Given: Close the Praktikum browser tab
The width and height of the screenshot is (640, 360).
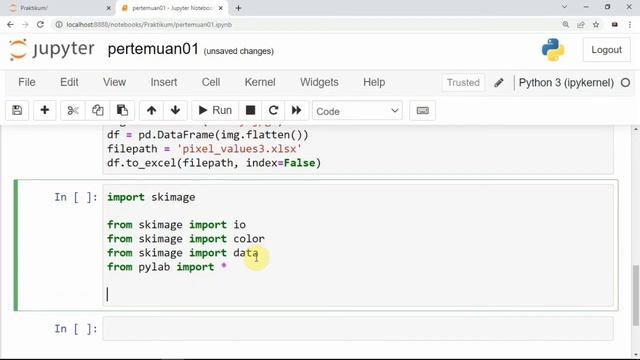Looking at the screenshot, I should [108, 8].
